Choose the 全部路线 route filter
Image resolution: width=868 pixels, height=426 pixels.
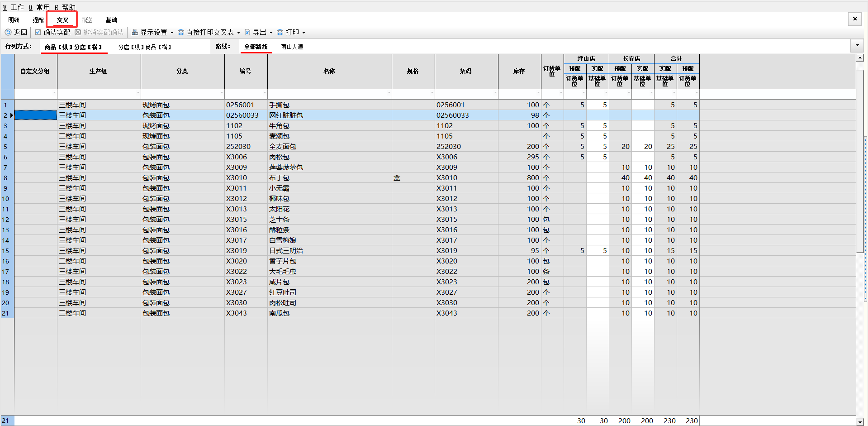click(x=256, y=47)
